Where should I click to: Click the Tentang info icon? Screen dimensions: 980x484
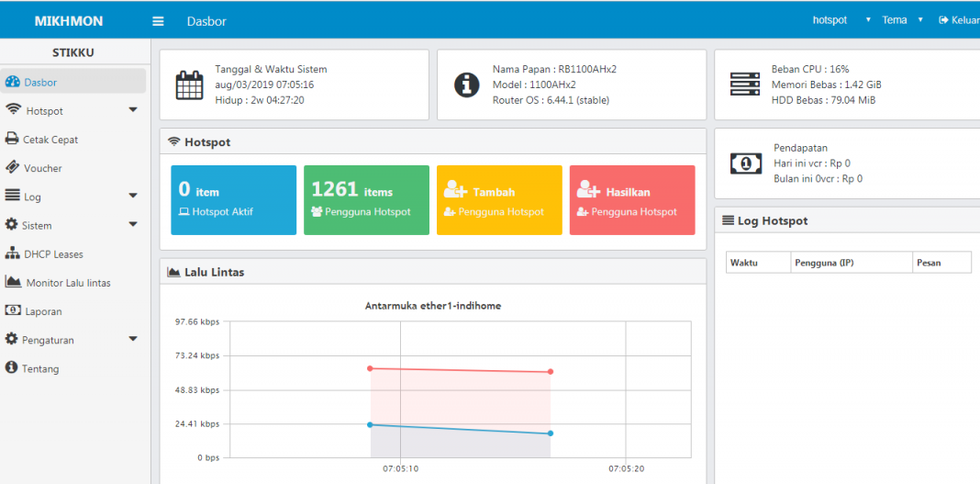click(x=12, y=368)
